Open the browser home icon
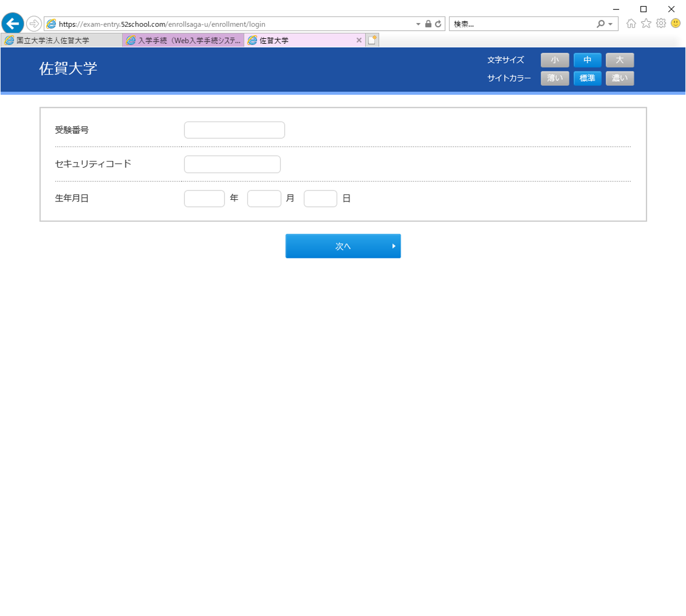686x616 pixels. point(631,24)
